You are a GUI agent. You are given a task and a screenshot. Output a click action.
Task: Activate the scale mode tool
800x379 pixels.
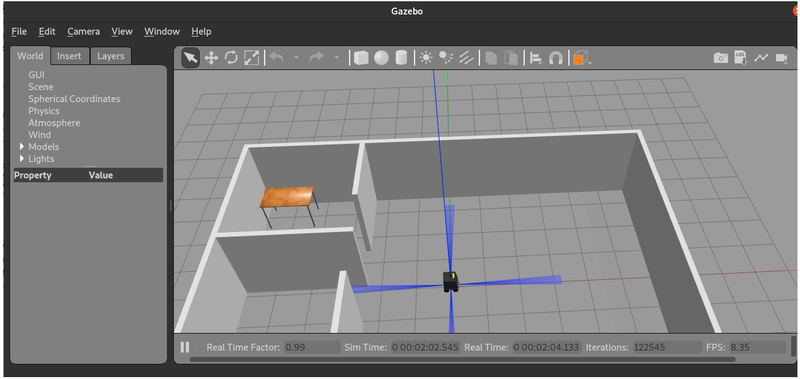(252, 58)
